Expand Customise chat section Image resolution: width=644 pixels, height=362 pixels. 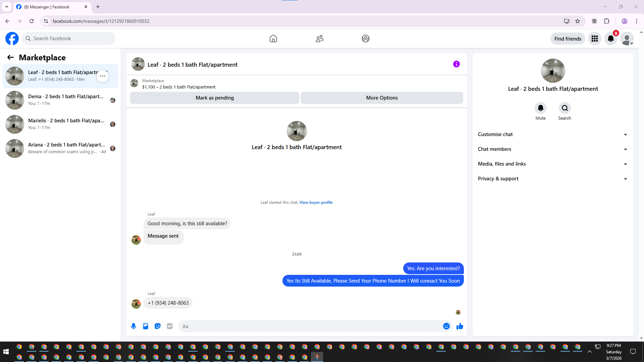tap(553, 134)
